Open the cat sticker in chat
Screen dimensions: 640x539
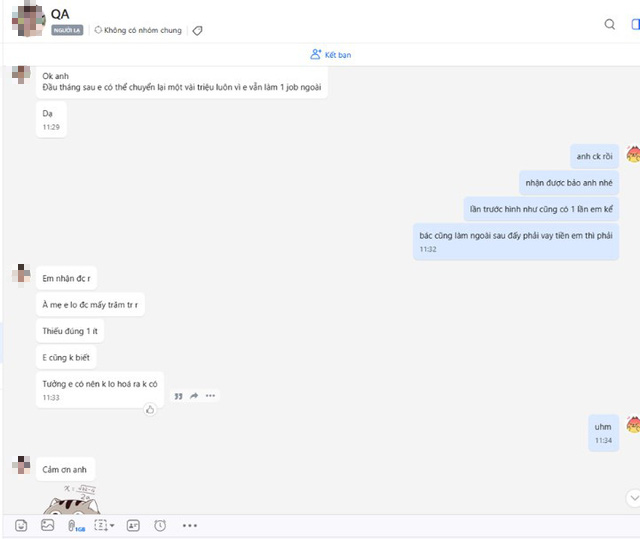pyautogui.click(x=71, y=499)
